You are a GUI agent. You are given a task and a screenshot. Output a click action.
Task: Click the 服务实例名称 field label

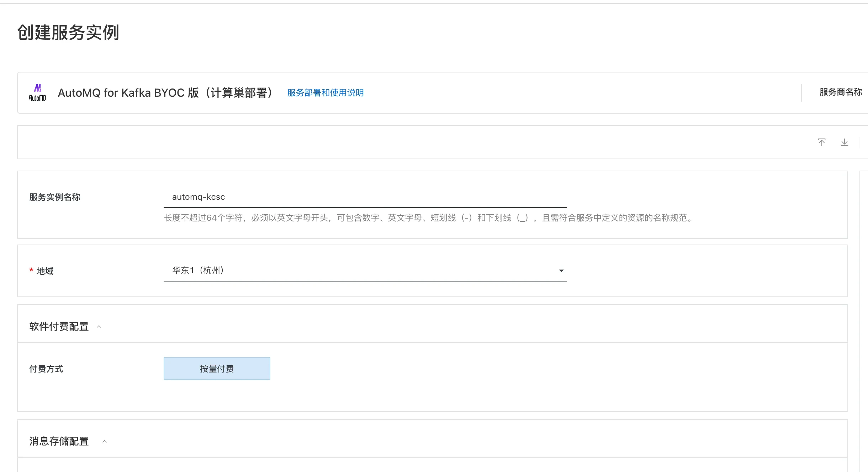55,197
